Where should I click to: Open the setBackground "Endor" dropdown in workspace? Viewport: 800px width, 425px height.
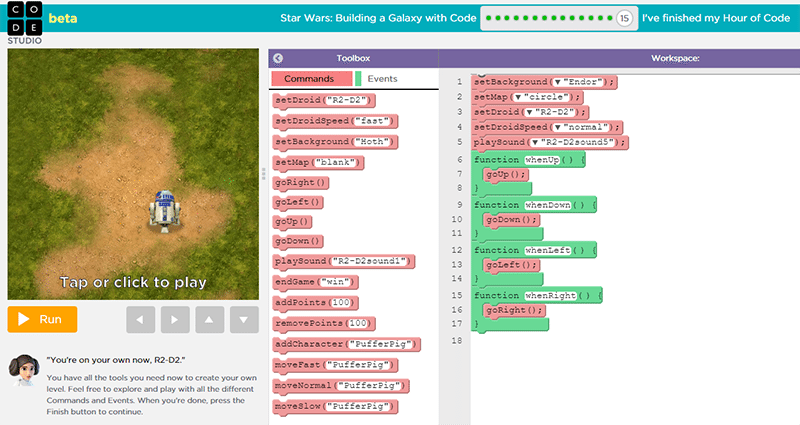click(558, 82)
